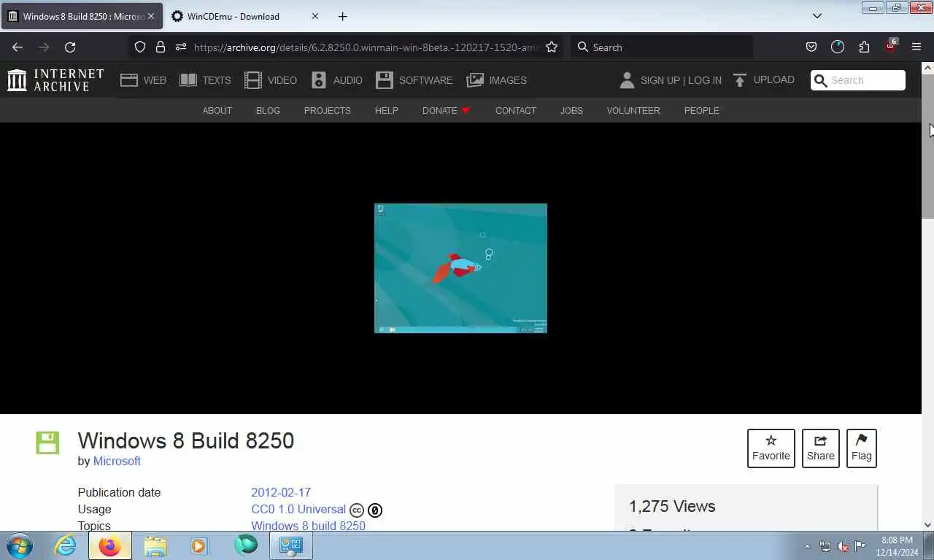Open the Firefox hamburger application menu
This screenshot has height=560, width=934.
coord(916,47)
